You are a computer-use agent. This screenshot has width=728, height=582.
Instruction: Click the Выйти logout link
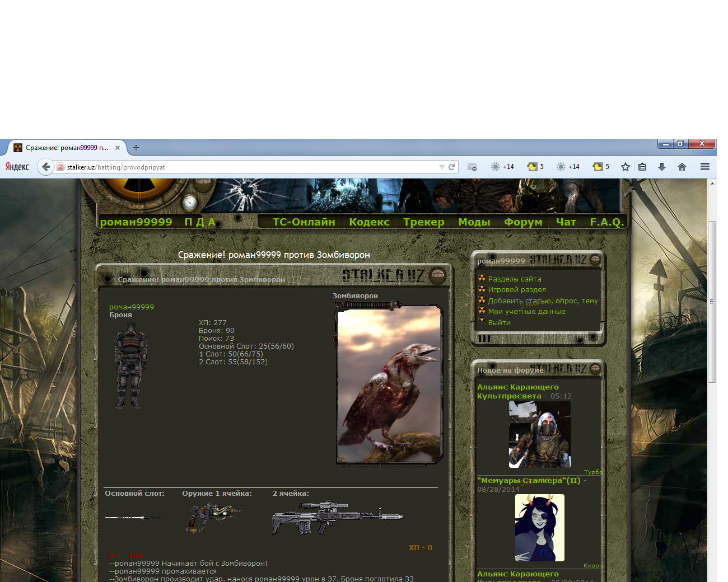[499, 323]
